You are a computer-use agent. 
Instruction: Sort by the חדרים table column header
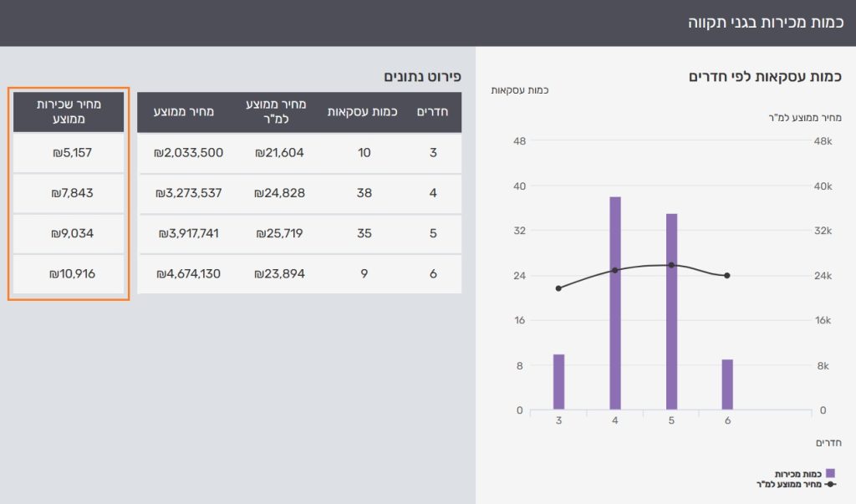433,112
